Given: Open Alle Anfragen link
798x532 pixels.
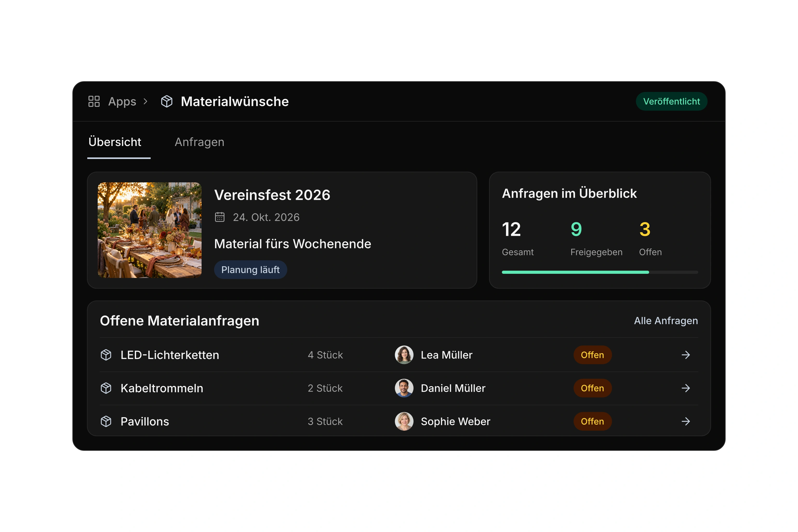Looking at the screenshot, I should (666, 321).
